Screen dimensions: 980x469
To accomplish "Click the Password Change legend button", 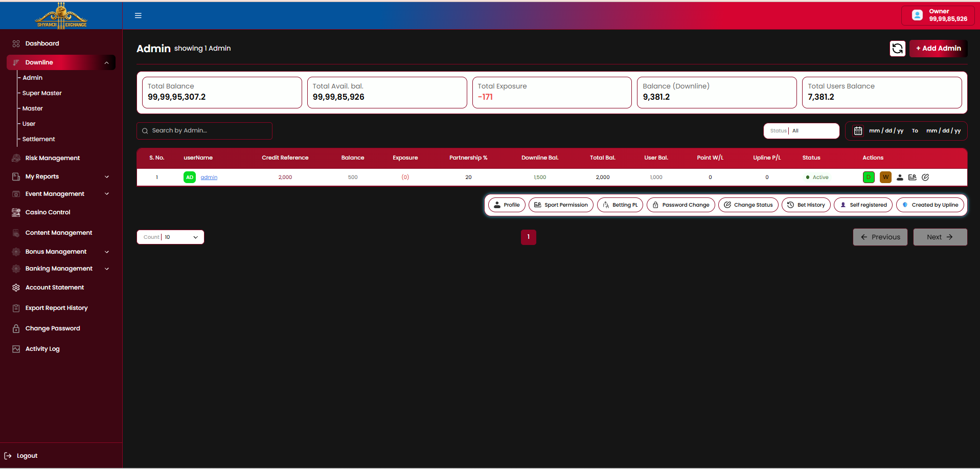I will pyautogui.click(x=681, y=205).
